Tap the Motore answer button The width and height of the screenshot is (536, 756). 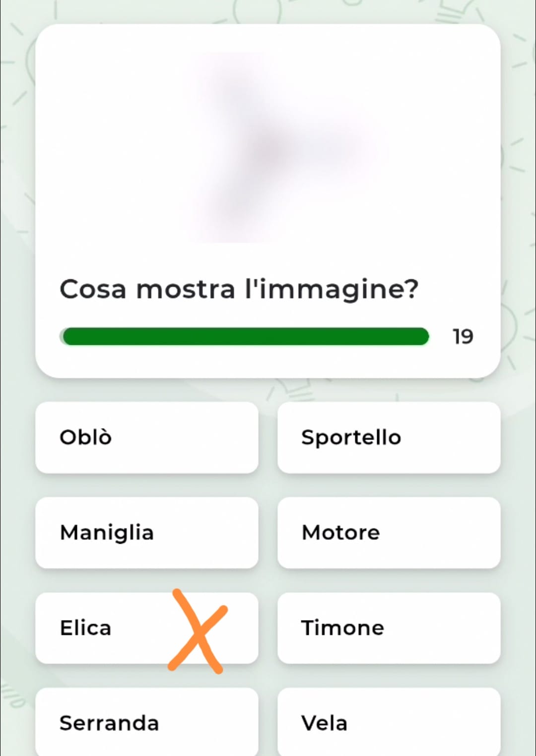click(x=389, y=533)
